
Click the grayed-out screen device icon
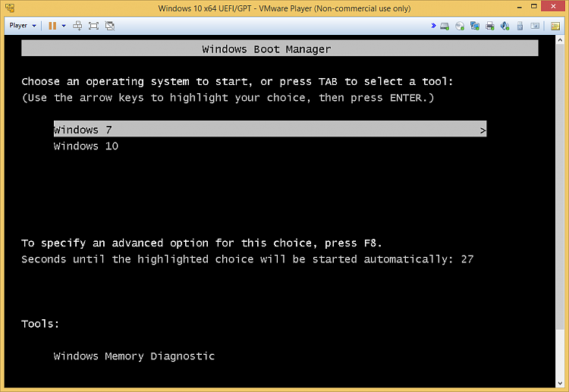[x=535, y=26]
